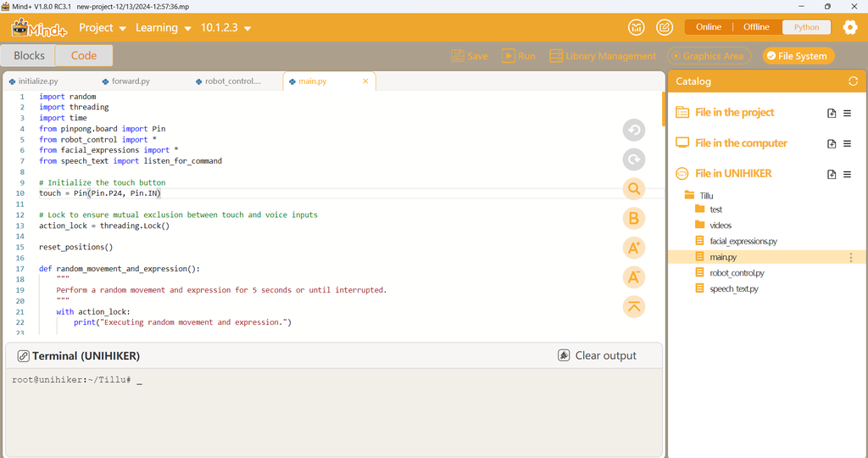Close the main.py editor tab
Viewport: 868px width, 458px height.
pyautogui.click(x=365, y=81)
